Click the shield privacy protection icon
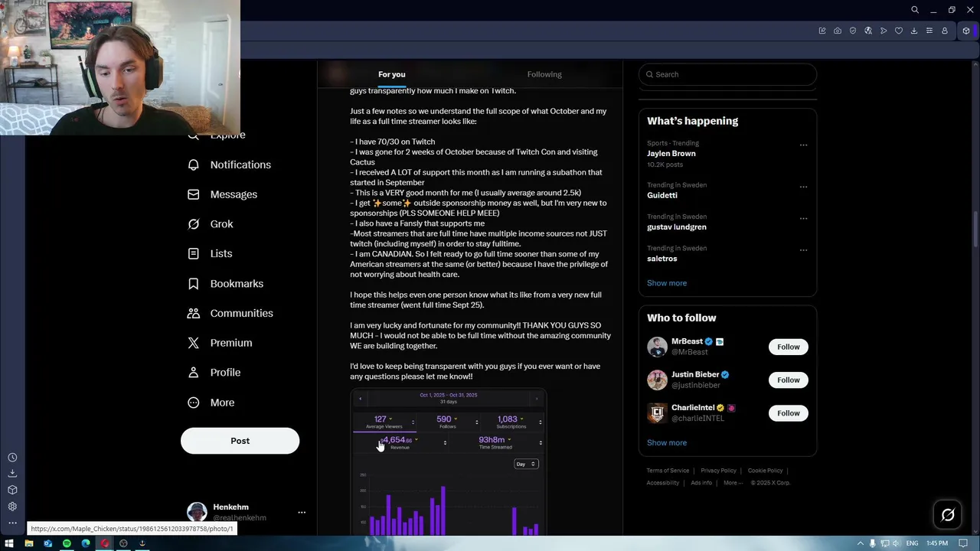Image resolution: width=980 pixels, height=551 pixels. pos(853,31)
